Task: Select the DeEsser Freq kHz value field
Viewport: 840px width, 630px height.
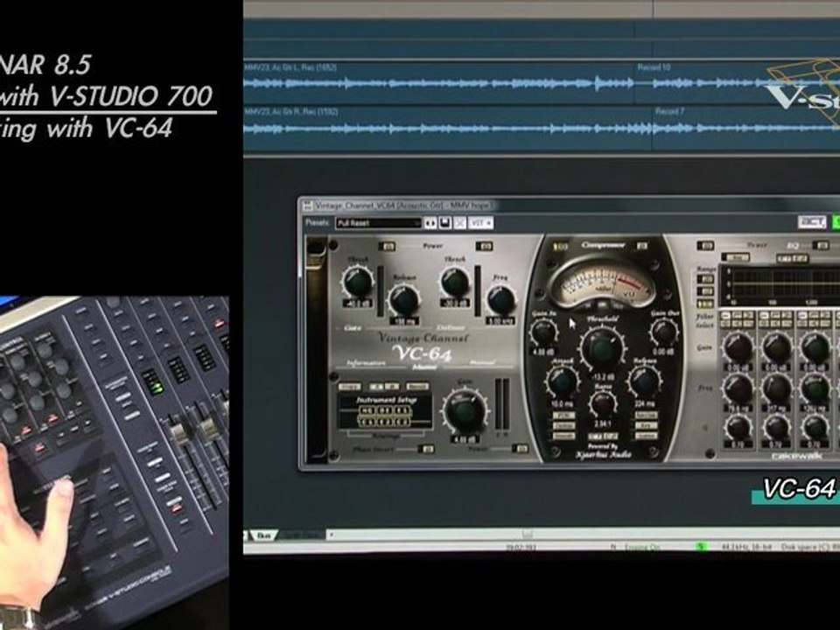Action: point(500,321)
